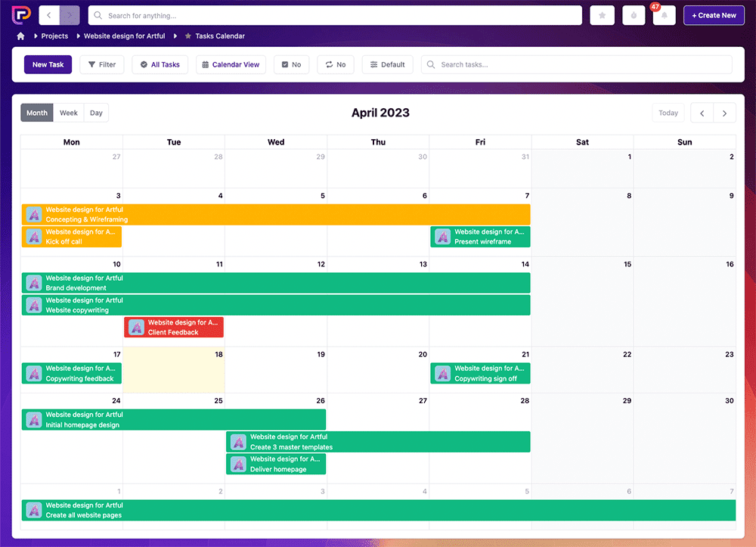Image resolution: width=756 pixels, height=547 pixels.
Task: Click the day number 29 on Saturday
Action: pos(627,401)
